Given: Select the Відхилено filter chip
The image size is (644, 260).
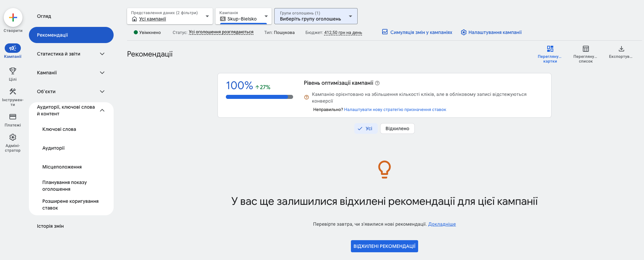Looking at the screenshot, I should coord(397,128).
